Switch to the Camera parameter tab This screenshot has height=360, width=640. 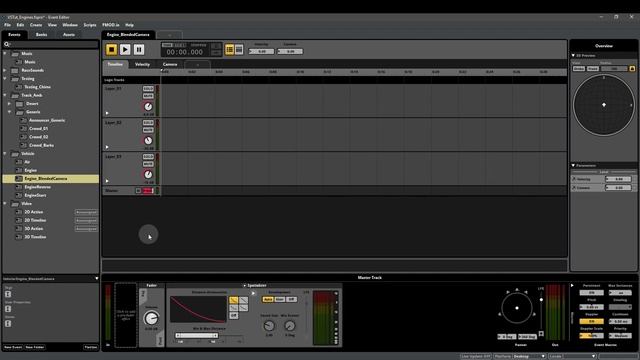tap(170, 64)
